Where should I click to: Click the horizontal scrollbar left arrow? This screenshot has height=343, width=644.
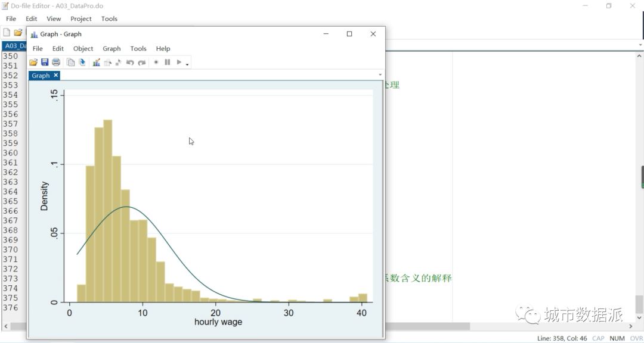click(x=6, y=326)
